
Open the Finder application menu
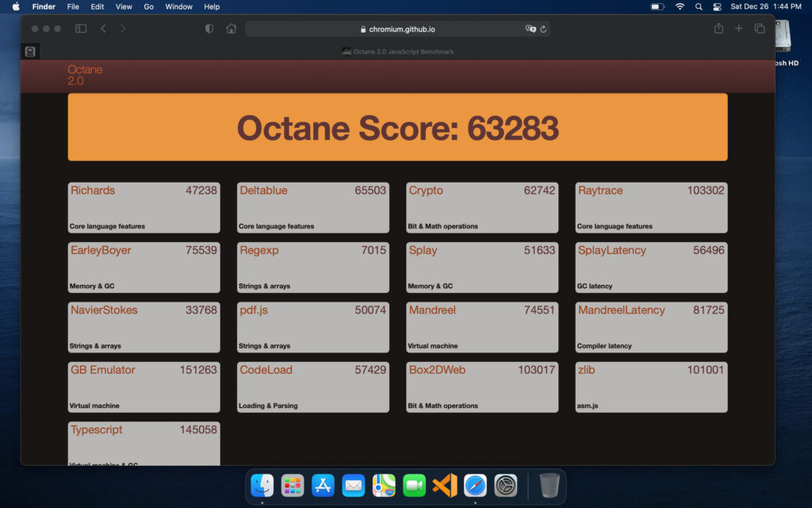[x=44, y=6]
